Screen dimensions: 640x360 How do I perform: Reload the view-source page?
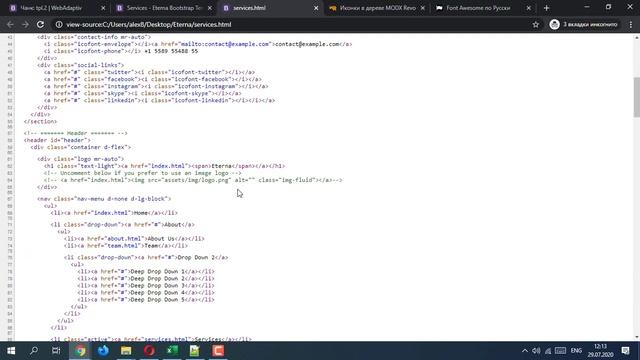[x=40, y=24]
